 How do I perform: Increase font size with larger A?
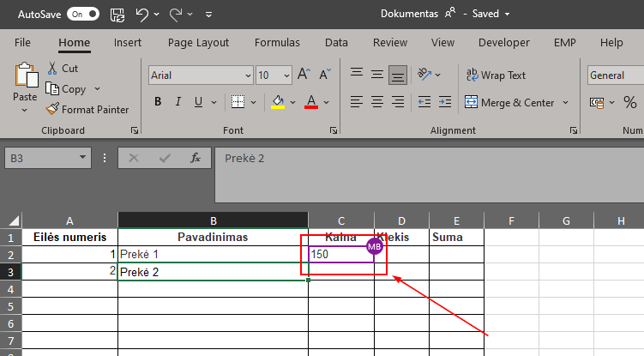click(304, 75)
